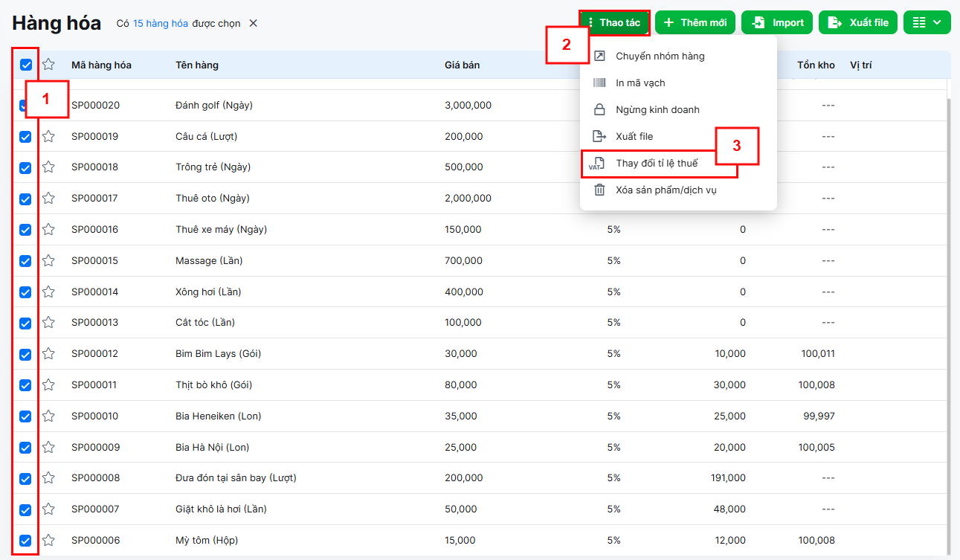Click the Hàng hóa page title

click(x=57, y=23)
